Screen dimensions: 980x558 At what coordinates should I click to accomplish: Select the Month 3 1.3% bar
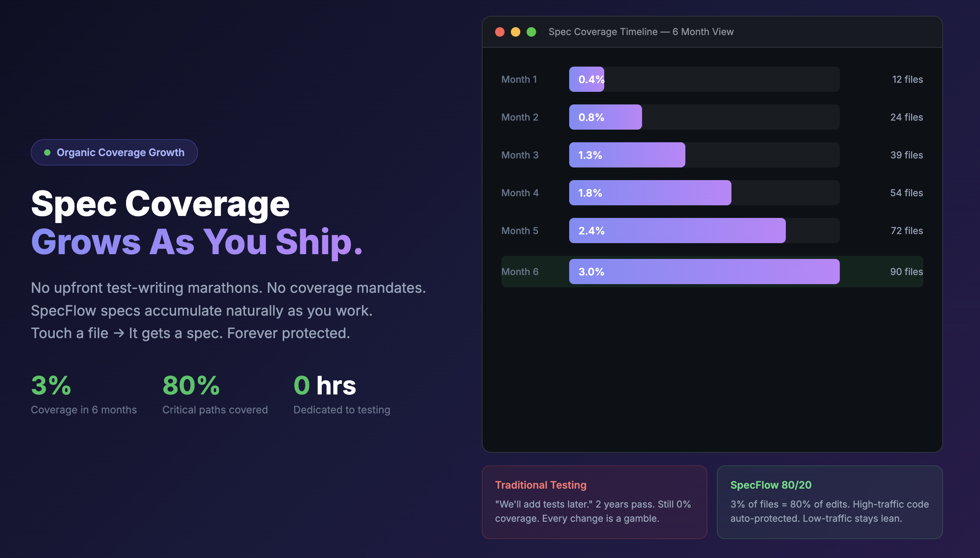[627, 155]
